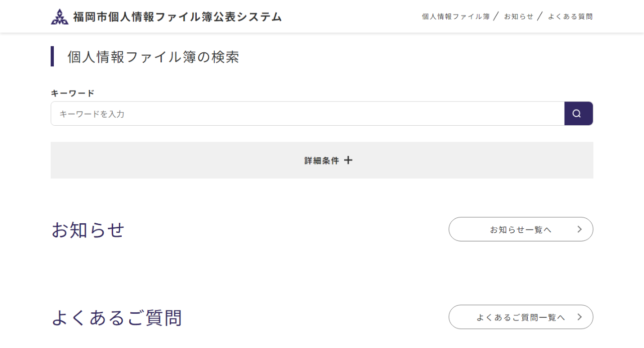Click the chevron arrow in よくあるご質問一覧へ
This screenshot has width=644, height=348.
click(x=580, y=317)
